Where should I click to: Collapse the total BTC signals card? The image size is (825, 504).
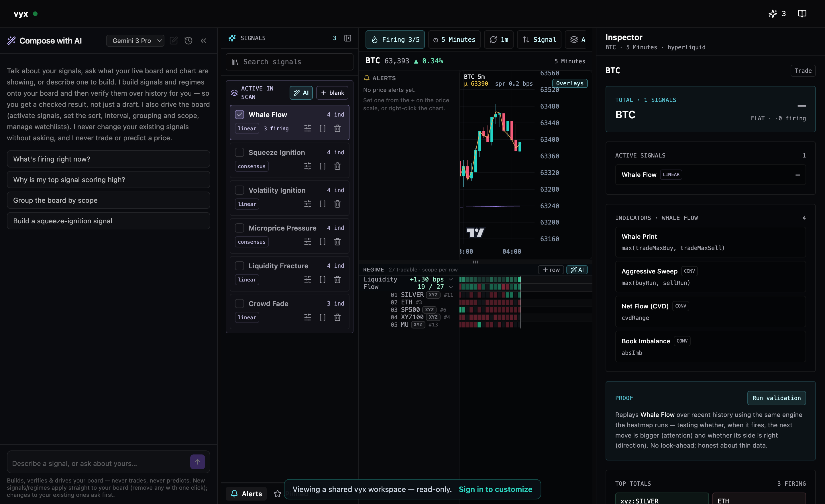[x=802, y=106]
